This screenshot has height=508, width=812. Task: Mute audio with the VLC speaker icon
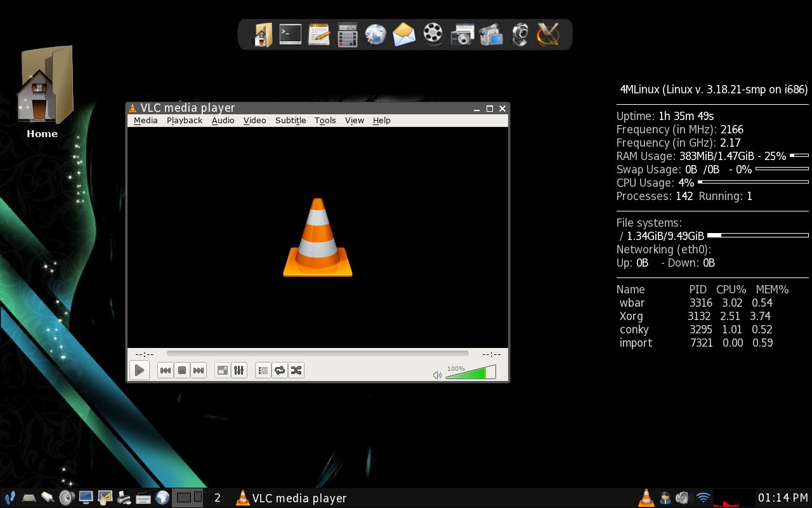(437, 375)
